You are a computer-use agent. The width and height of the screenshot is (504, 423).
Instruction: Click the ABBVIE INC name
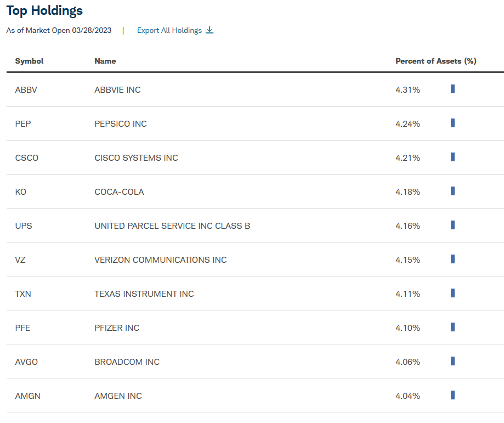(118, 90)
